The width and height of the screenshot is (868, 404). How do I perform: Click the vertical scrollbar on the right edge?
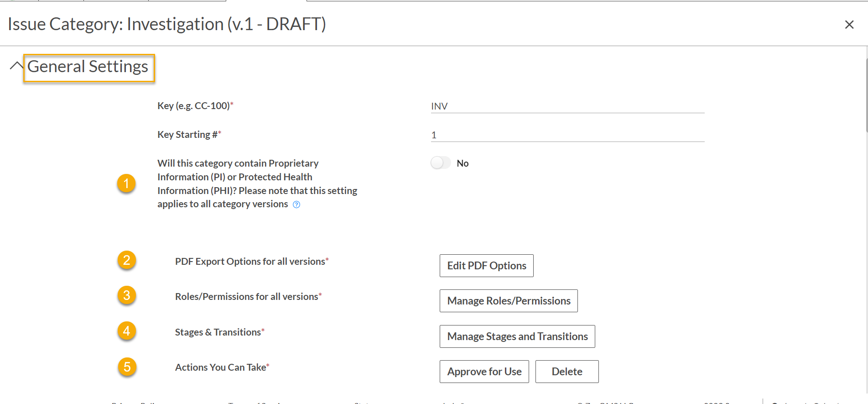point(866,96)
